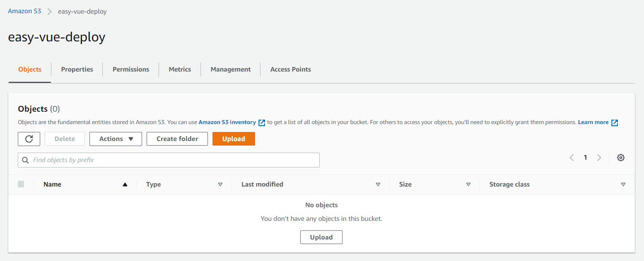Viewport: 644px width, 261px height.
Task: Open preference settings via the gear icon
Action: tap(620, 158)
